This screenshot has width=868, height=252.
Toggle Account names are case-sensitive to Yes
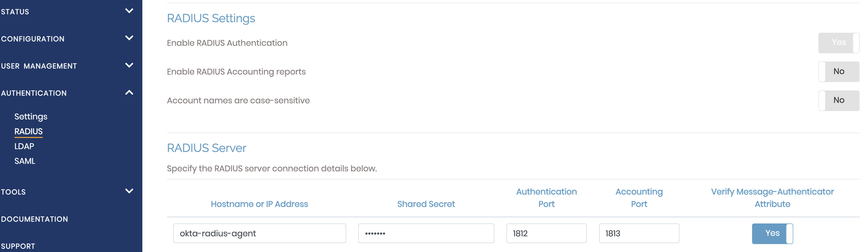click(x=839, y=100)
